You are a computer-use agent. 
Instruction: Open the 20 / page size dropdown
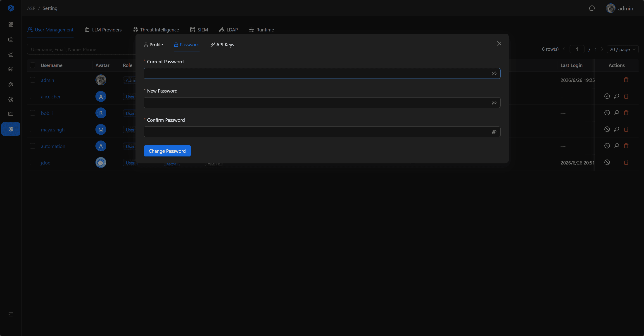[623, 49]
